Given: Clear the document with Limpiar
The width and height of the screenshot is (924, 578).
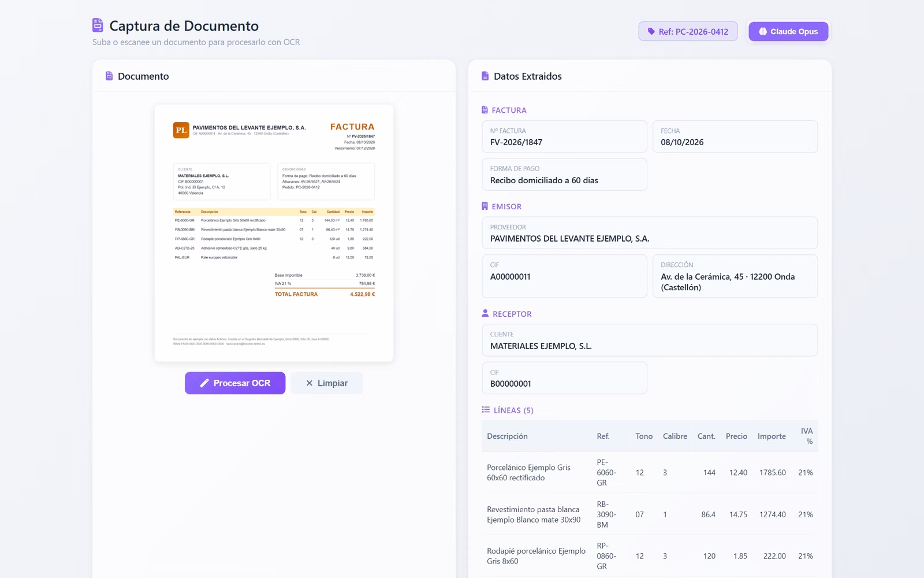Looking at the screenshot, I should point(327,383).
